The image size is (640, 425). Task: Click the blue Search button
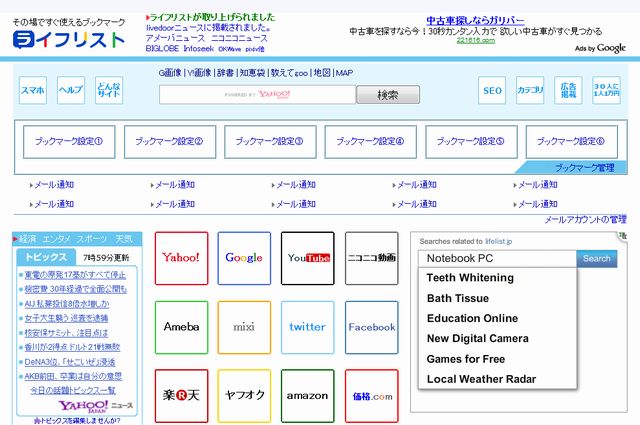pyautogui.click(x=597, y=258)
